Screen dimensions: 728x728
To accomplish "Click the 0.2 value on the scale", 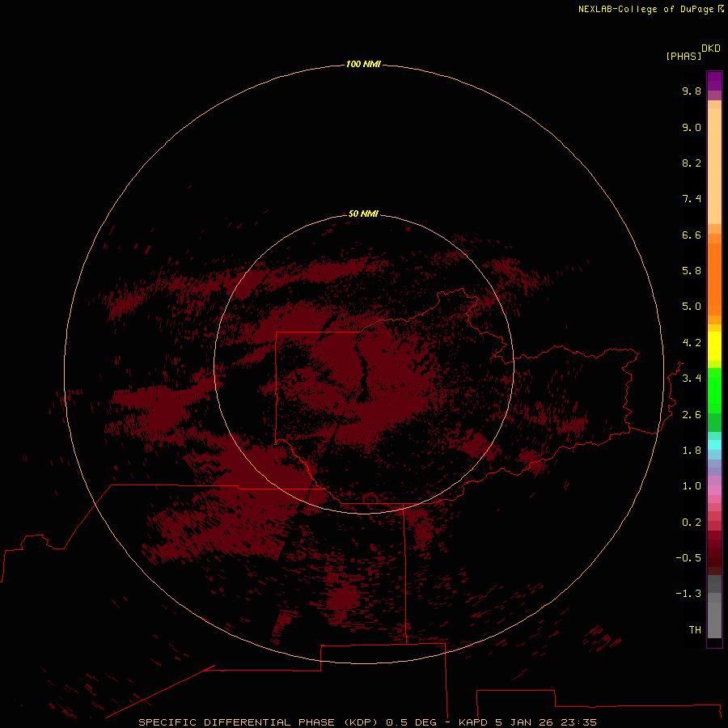I will click(692, 523).
